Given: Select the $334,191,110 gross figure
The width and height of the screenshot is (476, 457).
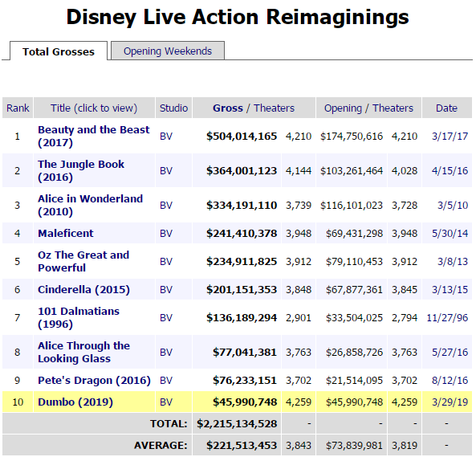Looking at the screenshot, I should click(242, 206).
